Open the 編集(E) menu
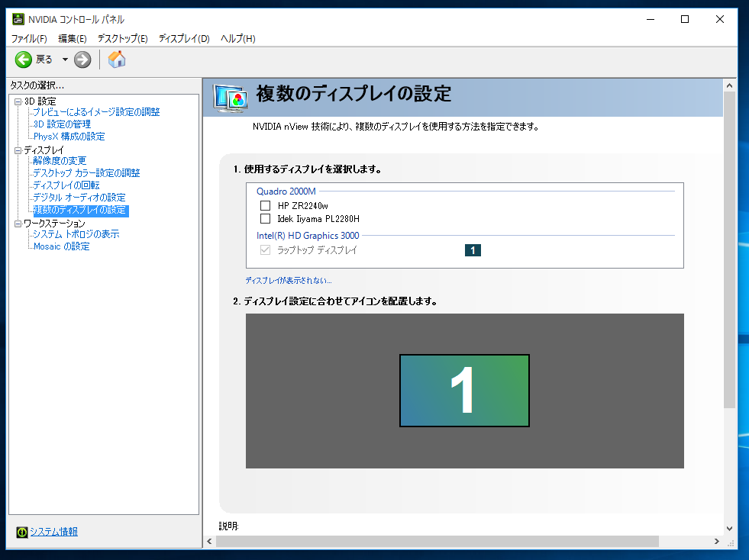This screenshot has height=560, width=749. click(x=72, y=39)
